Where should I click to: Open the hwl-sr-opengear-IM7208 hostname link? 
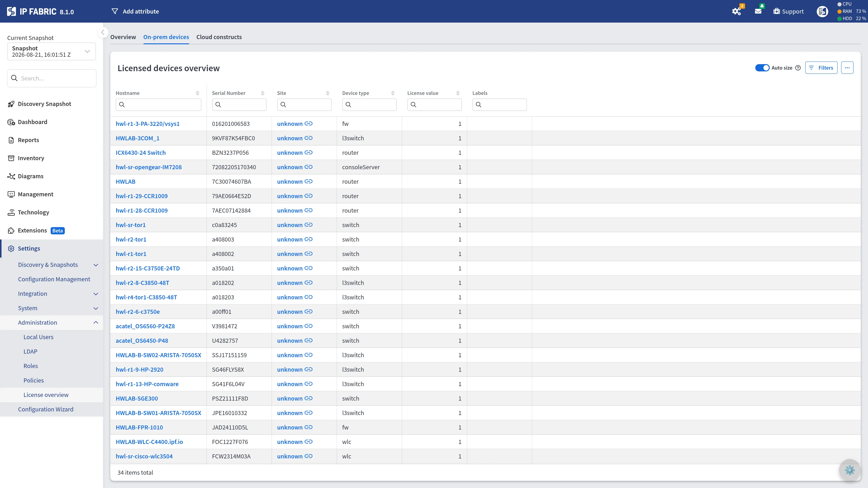[149, 167]
